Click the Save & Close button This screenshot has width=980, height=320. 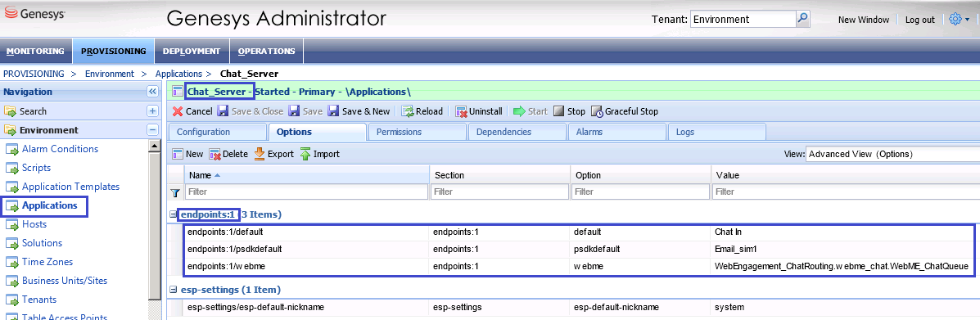[250, 111]
